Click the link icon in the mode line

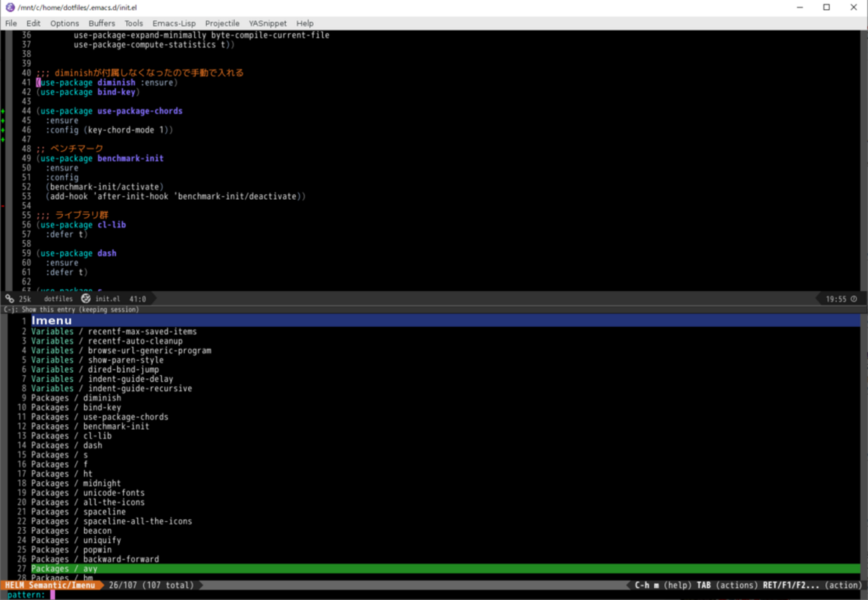9,299
